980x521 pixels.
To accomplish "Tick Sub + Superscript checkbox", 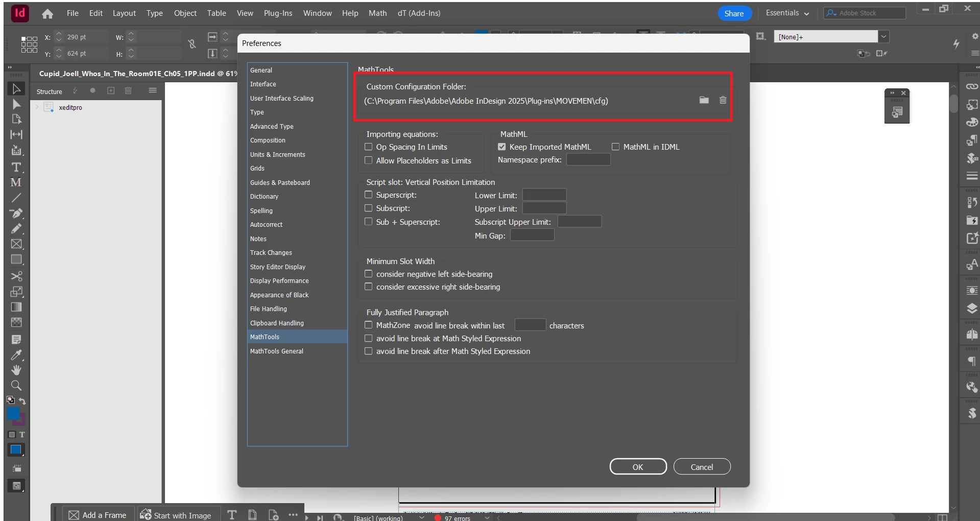I will tap(368, 222).
